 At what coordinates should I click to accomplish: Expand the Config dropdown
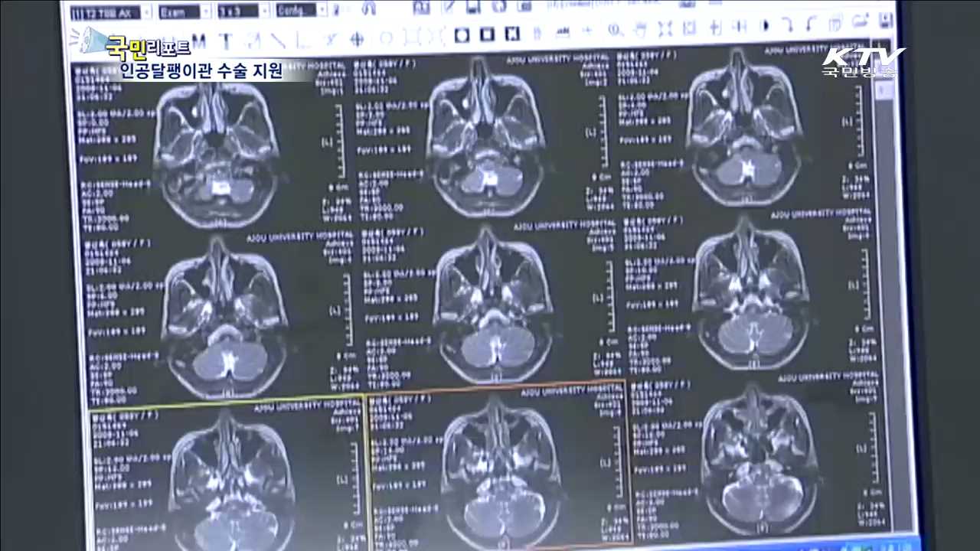click(322, 11)
